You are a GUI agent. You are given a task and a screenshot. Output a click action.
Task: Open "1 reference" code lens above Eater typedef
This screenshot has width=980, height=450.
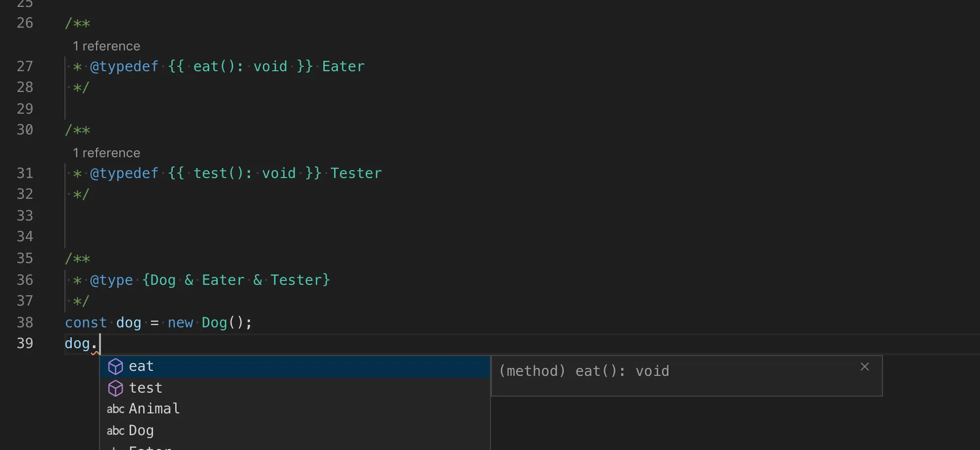(106, 46)
